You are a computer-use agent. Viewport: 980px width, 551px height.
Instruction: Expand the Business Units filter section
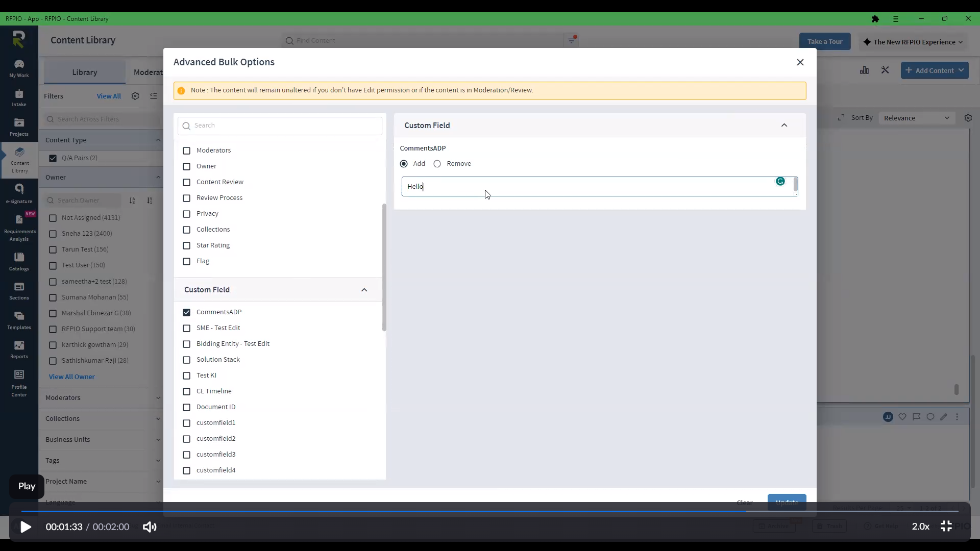point(102,439)
